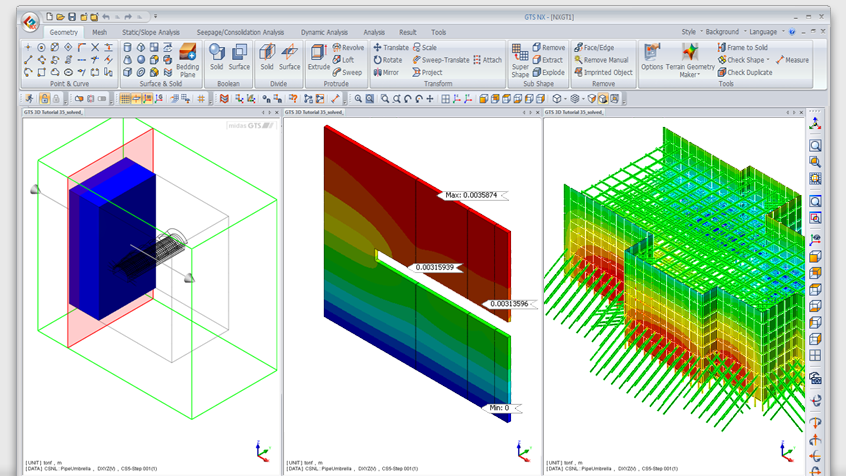This screenshot has width=846, height=476.
Task: Switch to the Mesh ribbon tab
Action: (98, 32)
